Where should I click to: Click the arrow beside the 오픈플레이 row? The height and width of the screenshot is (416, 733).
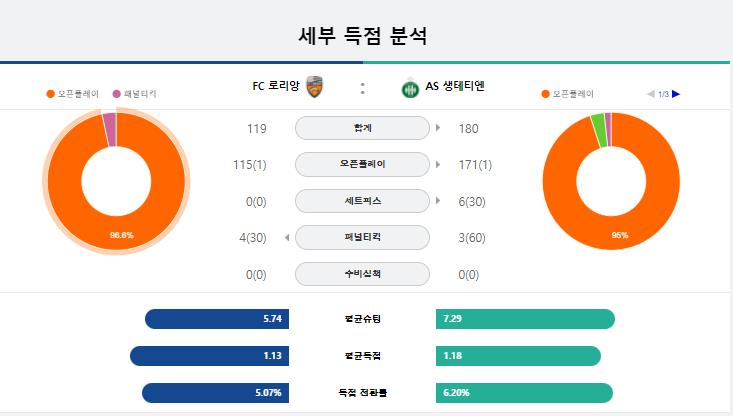click(438, 164)
